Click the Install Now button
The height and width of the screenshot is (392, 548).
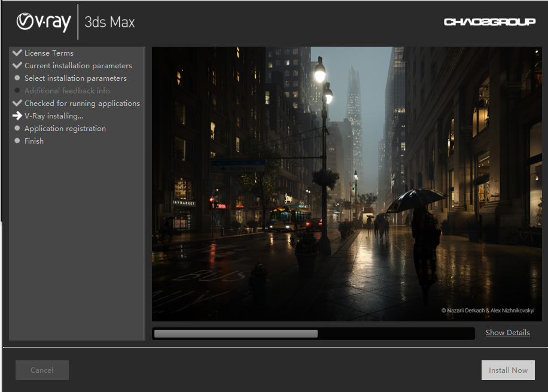pos(508,370)
